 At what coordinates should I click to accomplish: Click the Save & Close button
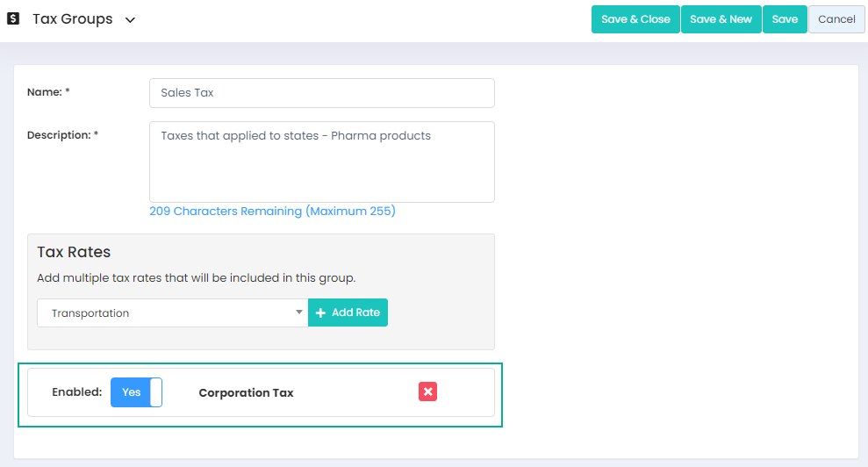pos(635,19)
